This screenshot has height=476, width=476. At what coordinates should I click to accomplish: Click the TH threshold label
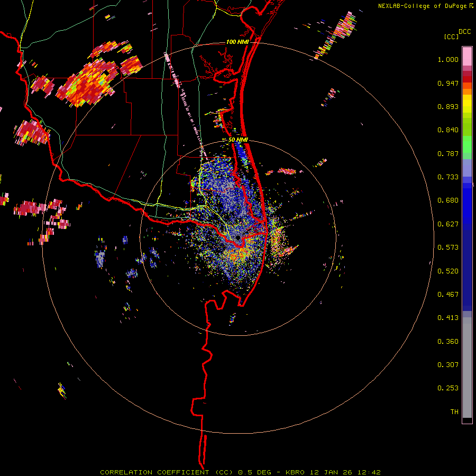[x=454, y=412]
